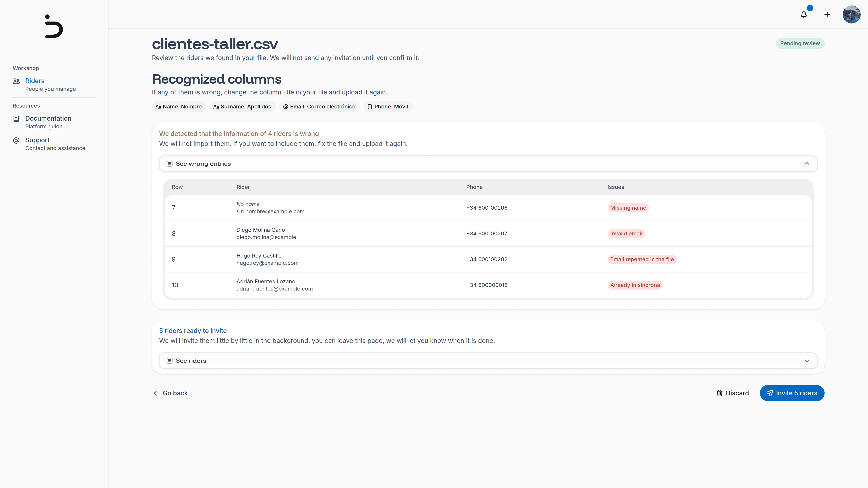
Task: Click the list icon beside See riders
Action: click(170, 361)
